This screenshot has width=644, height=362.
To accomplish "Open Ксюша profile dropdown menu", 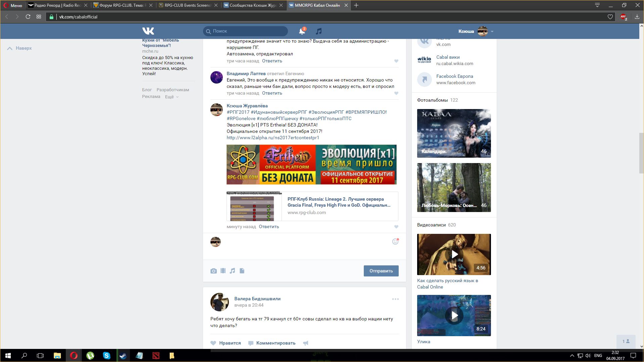I will coord(476,31).
